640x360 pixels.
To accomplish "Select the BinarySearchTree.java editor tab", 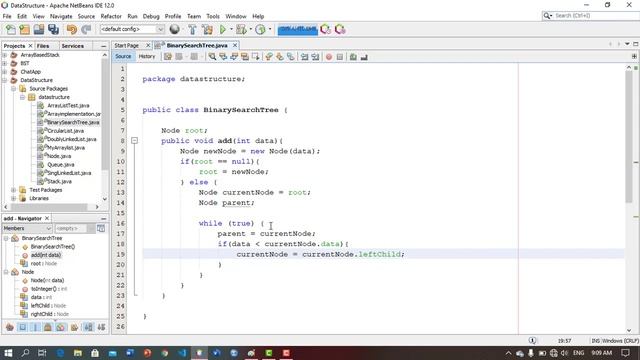I will (x=197, y=45).
